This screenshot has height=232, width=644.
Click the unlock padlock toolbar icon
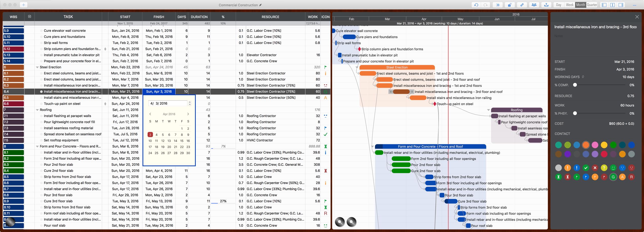pyautogui.click(x=509, y=5)
